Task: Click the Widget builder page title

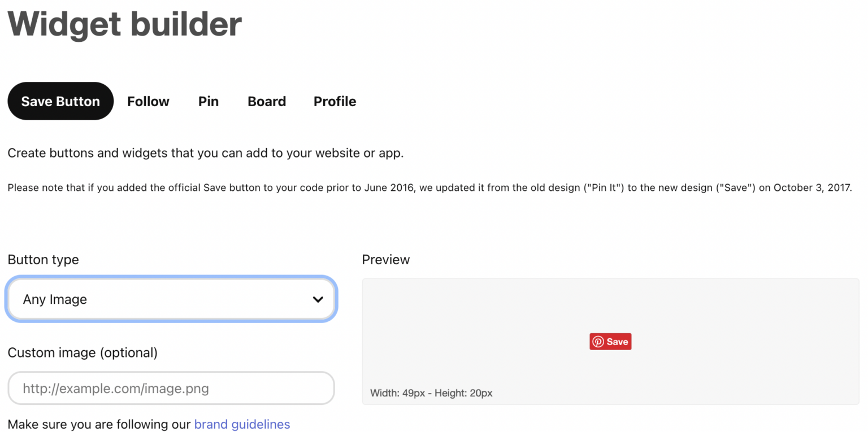Action: (x=124, y=24)
